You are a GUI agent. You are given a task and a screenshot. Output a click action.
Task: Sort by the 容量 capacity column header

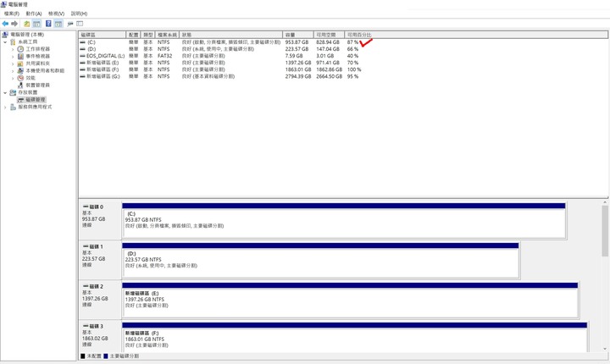pyautogui.click(x=298, y=35)
